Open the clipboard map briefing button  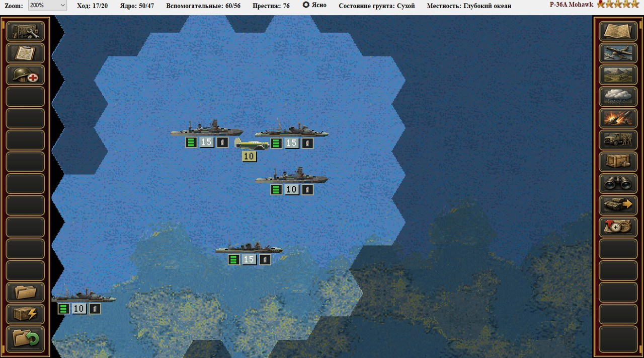pyautogui.click(x=25, y=53)
